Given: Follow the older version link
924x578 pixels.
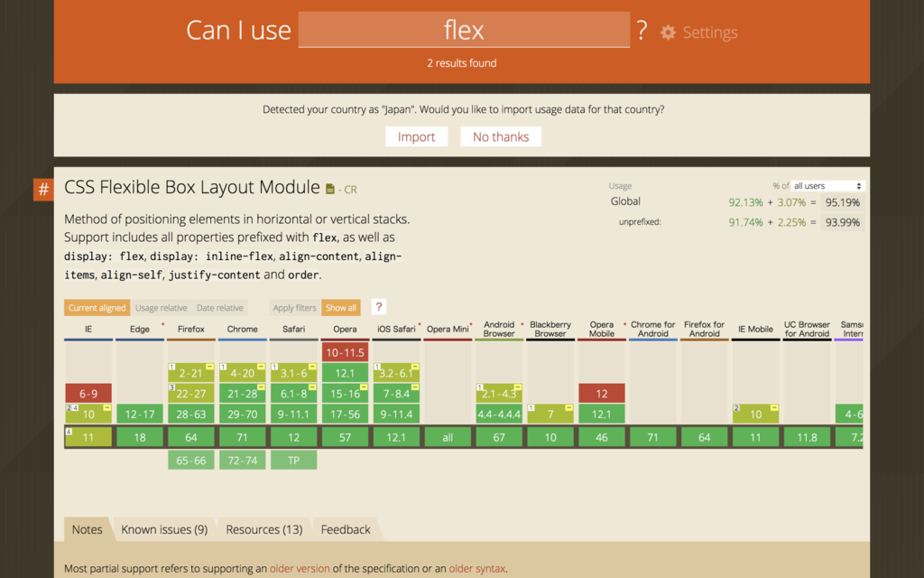Looking at the screenshot, I should [x=300, y=569].
